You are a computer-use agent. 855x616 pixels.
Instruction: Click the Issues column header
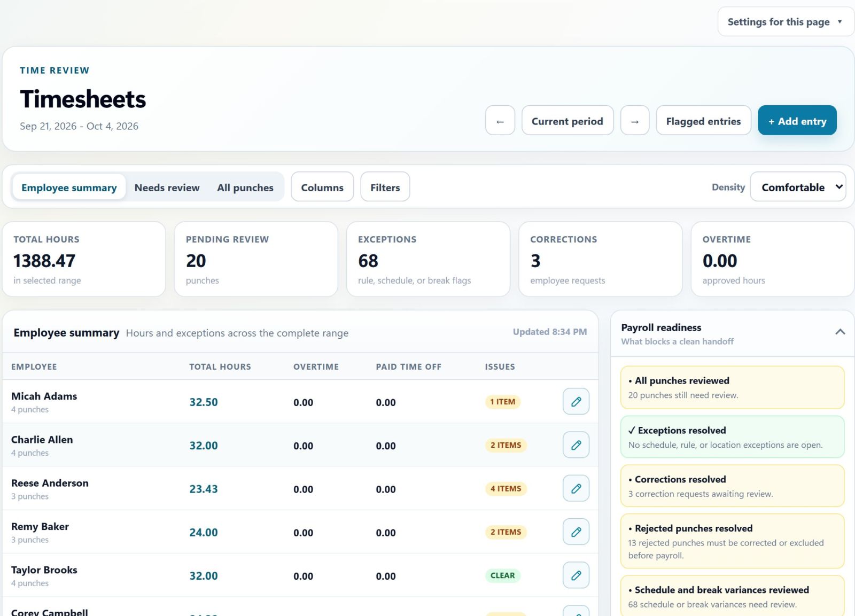tap(500, 367)
